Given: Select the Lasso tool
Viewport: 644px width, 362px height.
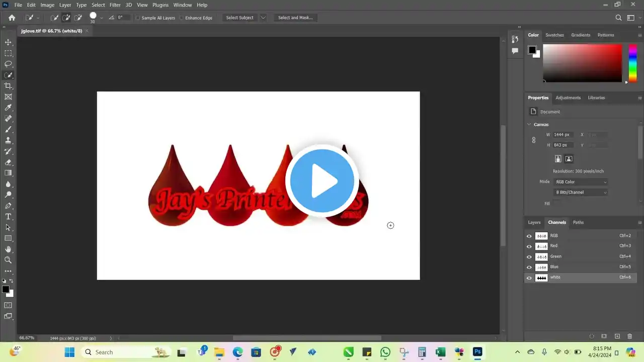Looking at the screenshot, I should click(x=8, y=64).
